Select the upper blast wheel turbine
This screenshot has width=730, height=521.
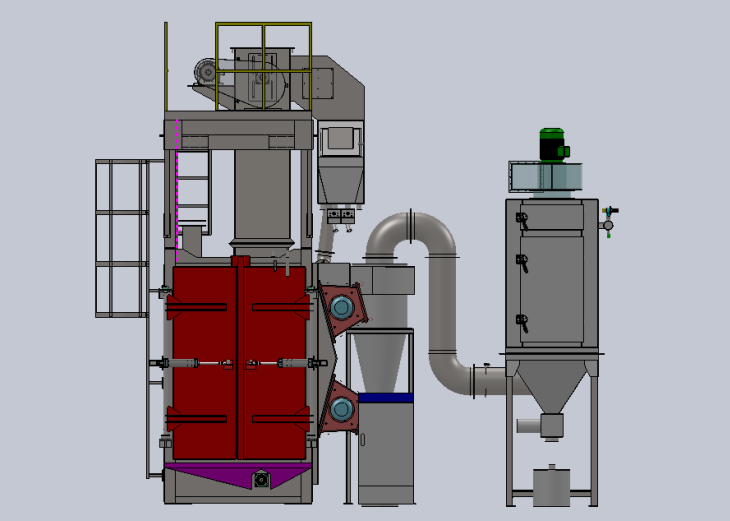[342, 306]
